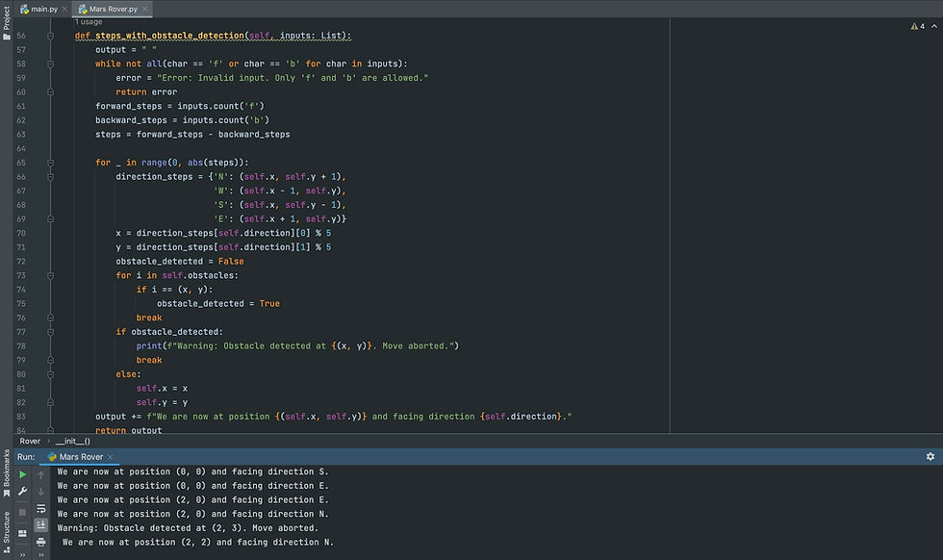Click the up arrow in the Run toolbar
Viewport: 943px width, 560px height.
coord(40,475)
